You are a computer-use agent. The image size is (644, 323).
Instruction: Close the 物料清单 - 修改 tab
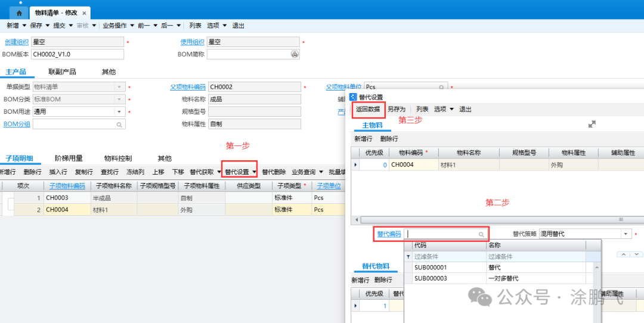click(84, 13)
